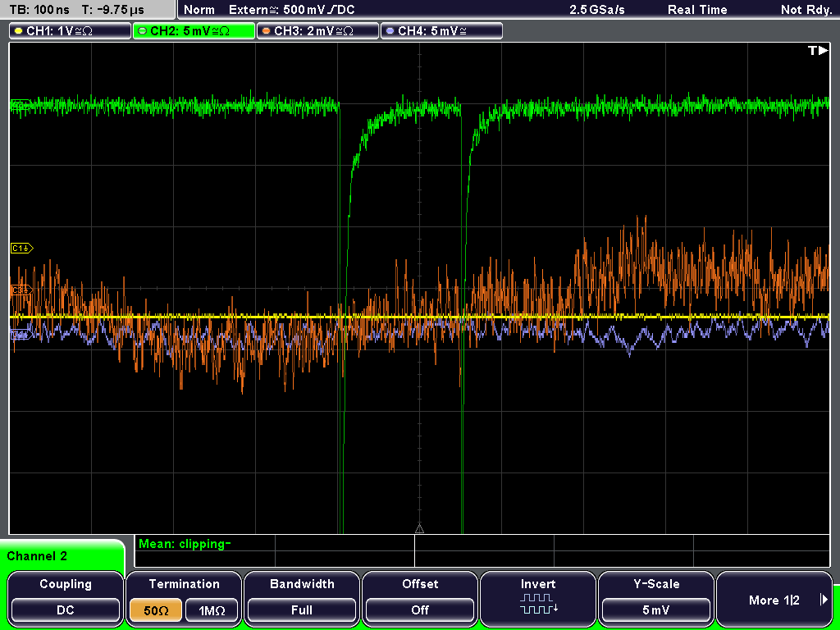Set termination to 1MΩ

click(212, 610)
